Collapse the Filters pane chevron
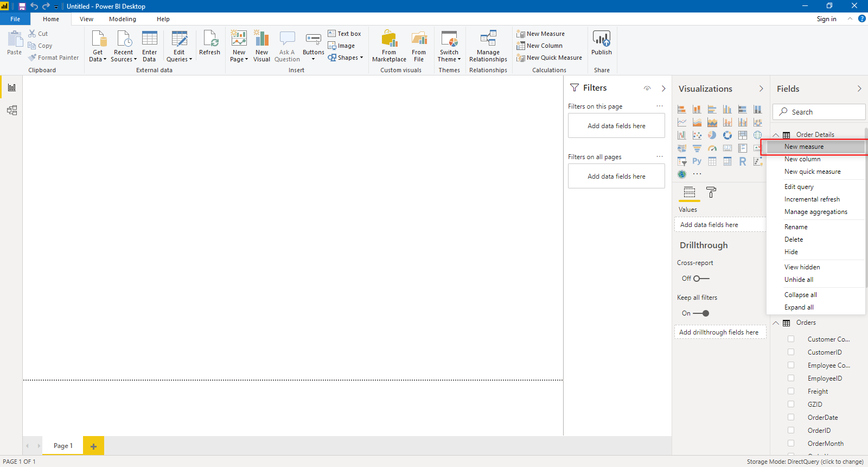Screen dimensions: 868x467 coord(663,88)
